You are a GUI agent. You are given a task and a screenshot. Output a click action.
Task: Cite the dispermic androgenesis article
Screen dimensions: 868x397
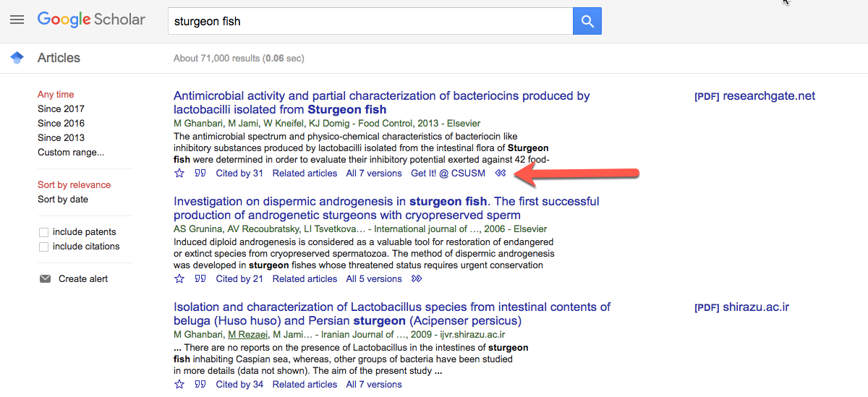(200, 279)
